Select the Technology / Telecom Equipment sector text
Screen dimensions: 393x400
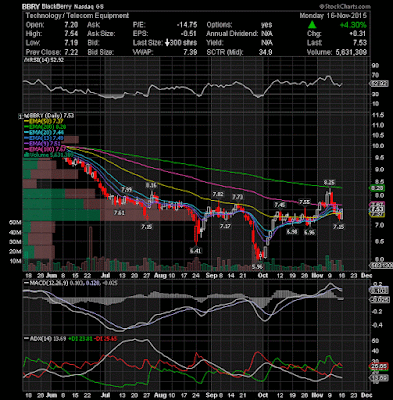coord(77,16)
